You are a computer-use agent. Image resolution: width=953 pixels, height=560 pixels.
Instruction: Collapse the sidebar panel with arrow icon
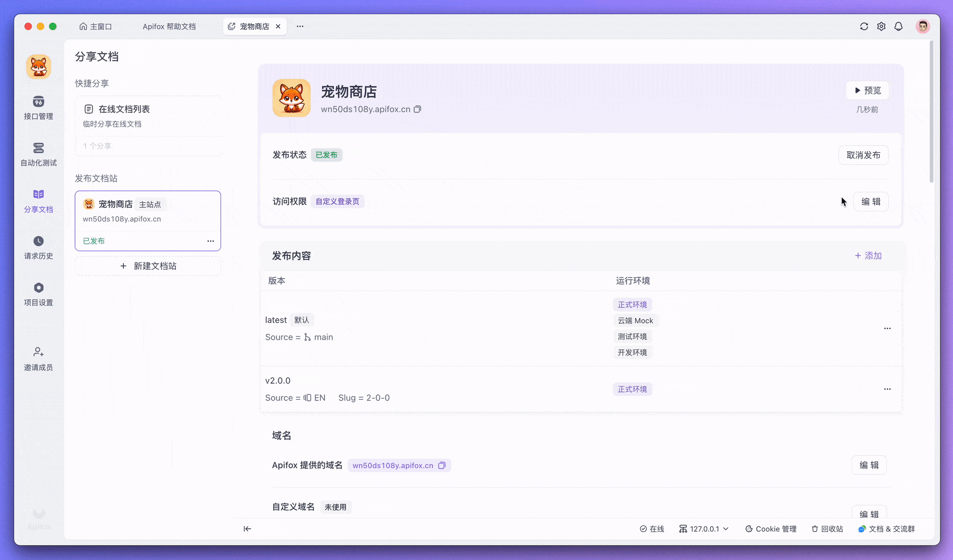tap(247, 529)
